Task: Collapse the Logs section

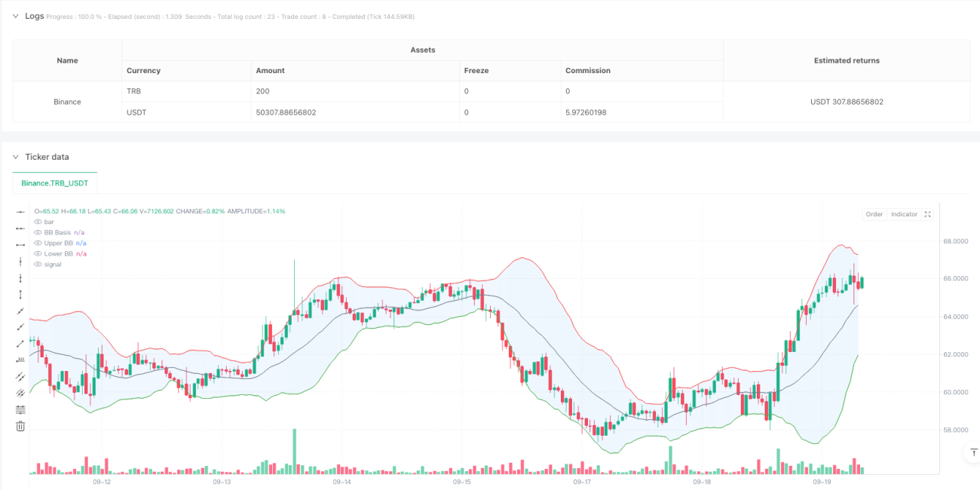Action: point(16,16)
